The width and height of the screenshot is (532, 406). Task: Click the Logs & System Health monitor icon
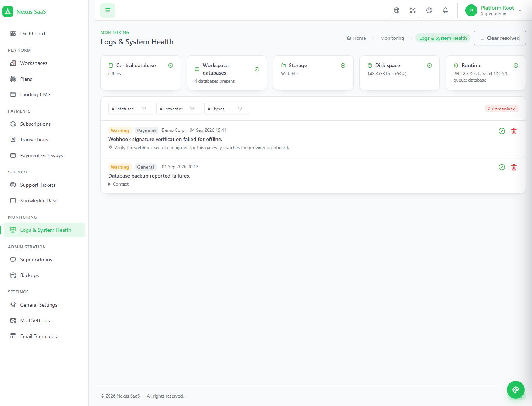[13, 230]
